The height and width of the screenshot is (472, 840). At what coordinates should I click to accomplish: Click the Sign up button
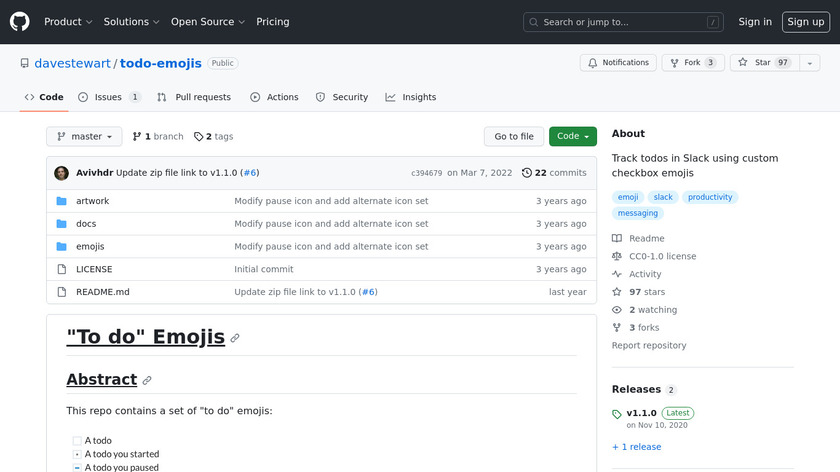click(x=805, y=22)
